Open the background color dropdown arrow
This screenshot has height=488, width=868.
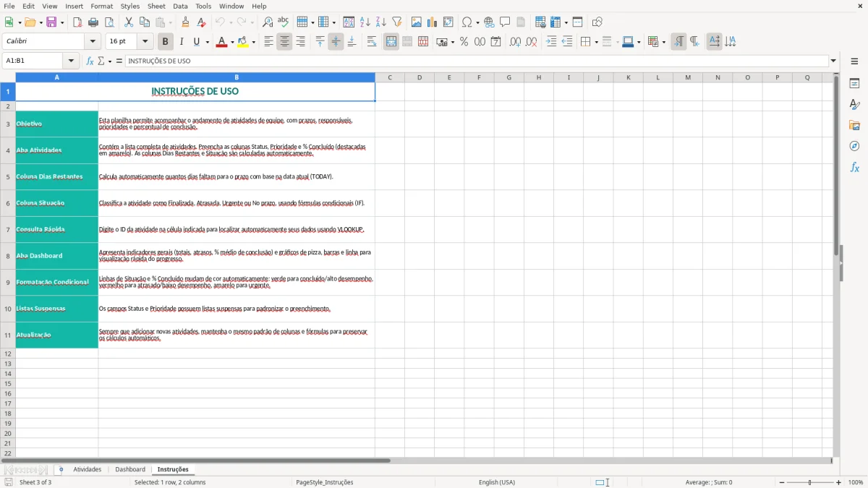click(x=254, y=42)
